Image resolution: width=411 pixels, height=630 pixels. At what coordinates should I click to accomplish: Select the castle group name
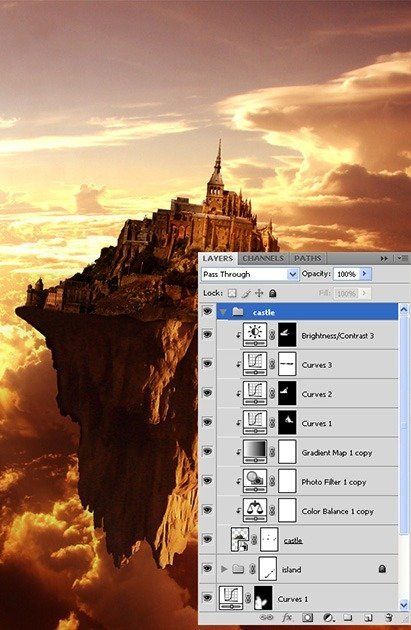tap(264, 312)
